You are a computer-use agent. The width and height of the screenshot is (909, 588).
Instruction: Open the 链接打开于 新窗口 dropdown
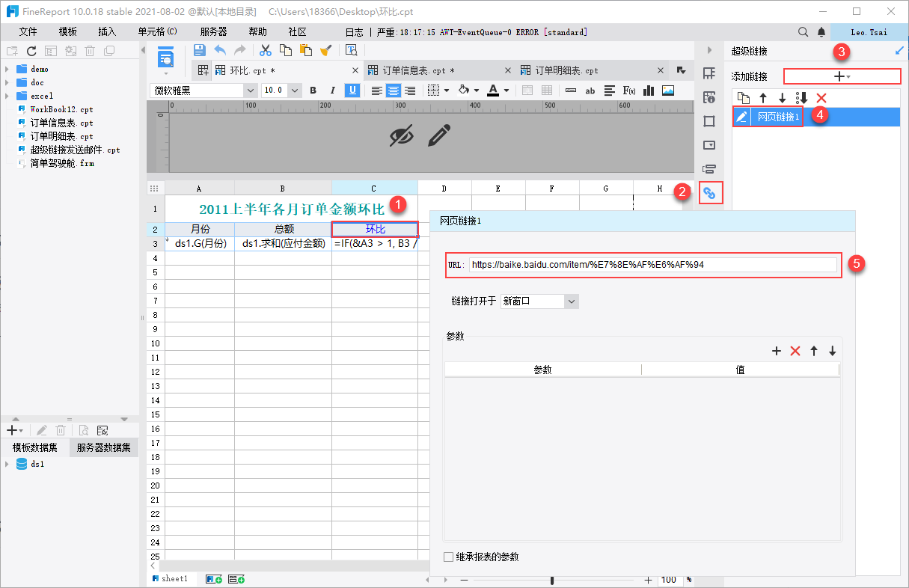pyautogui.click(x=539, y=301)
